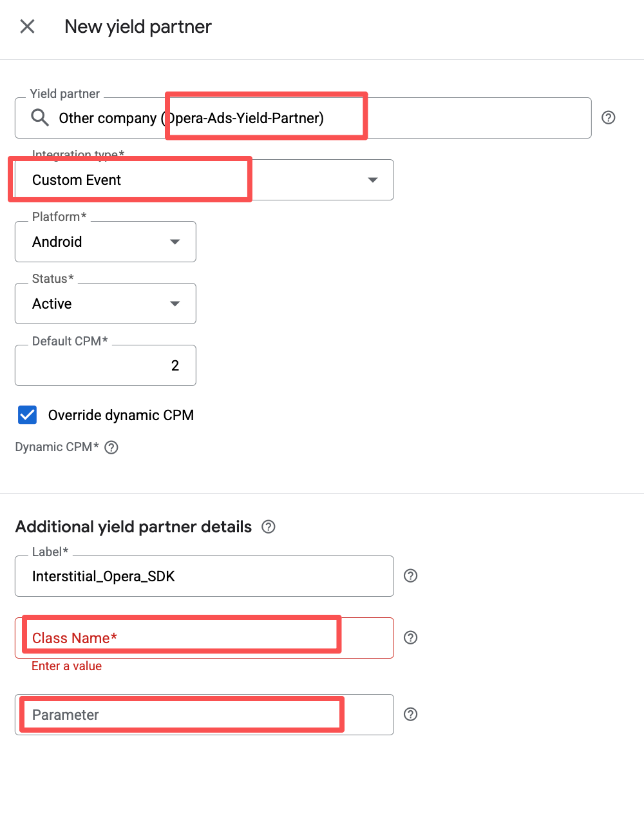This screenshot has width=644, height=830.
Task: Open help next to Dynamic CPM
Action: [111, 447]
